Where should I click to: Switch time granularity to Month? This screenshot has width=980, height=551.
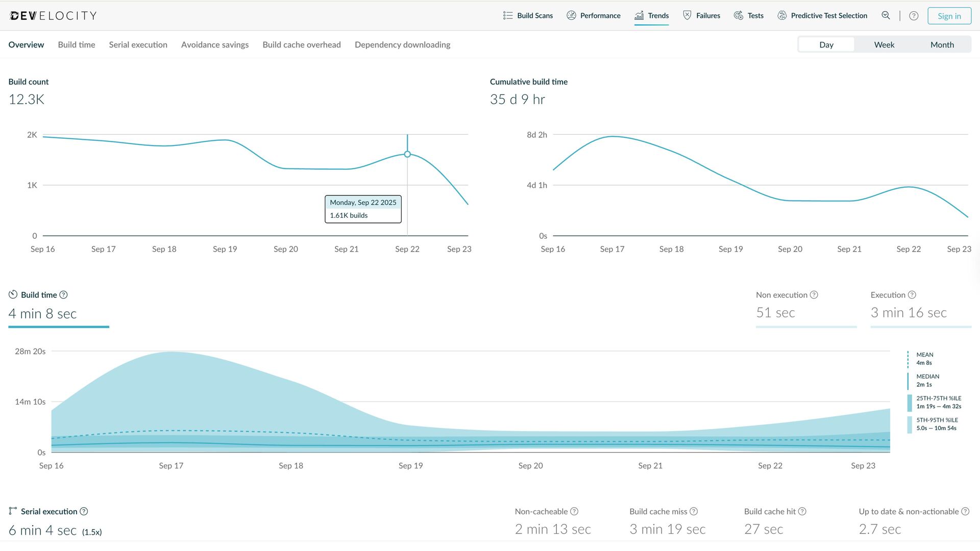942,44
